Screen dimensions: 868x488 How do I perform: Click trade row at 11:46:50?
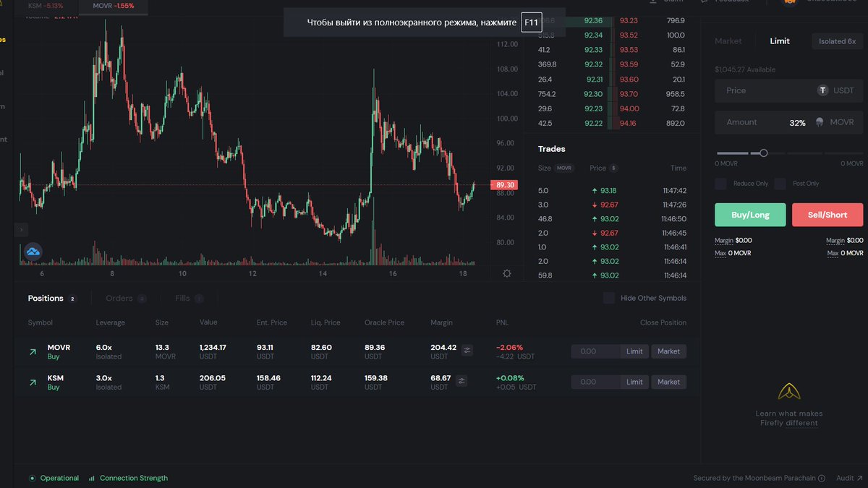612,219
